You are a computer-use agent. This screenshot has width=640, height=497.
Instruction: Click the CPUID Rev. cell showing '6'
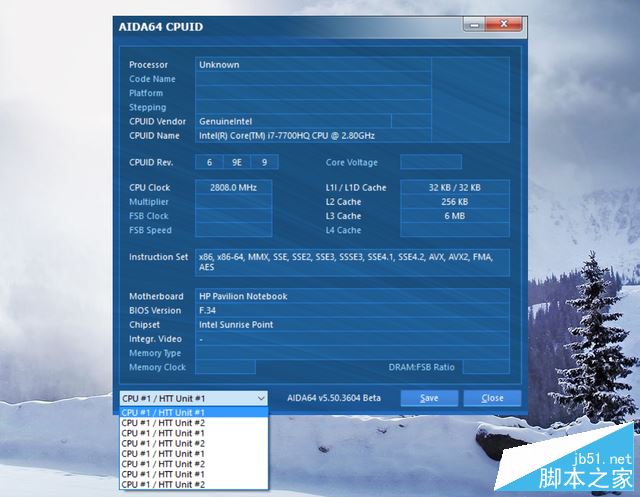click(209, 162)
